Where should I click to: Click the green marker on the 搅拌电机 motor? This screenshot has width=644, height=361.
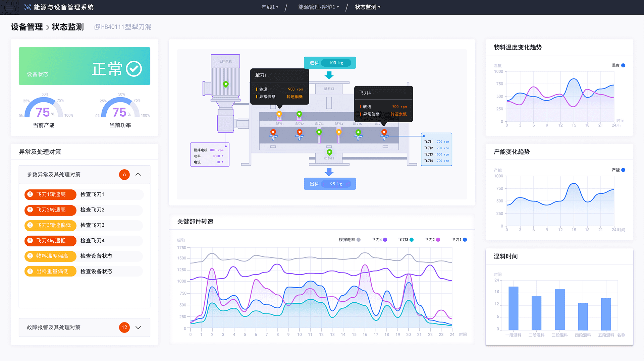[226, 84]
